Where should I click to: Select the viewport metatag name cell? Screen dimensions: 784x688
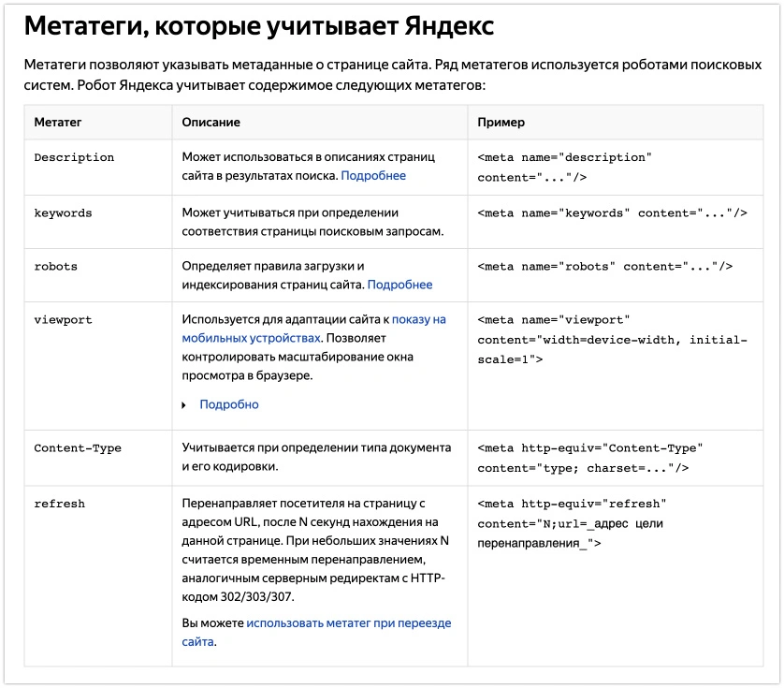[x=63, y=319]
